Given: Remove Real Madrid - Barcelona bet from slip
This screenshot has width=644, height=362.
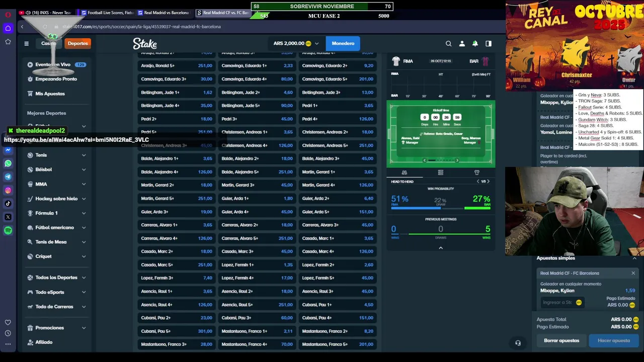Looking at the screenshot, I should pyautogui.click(x=633, y=273).
